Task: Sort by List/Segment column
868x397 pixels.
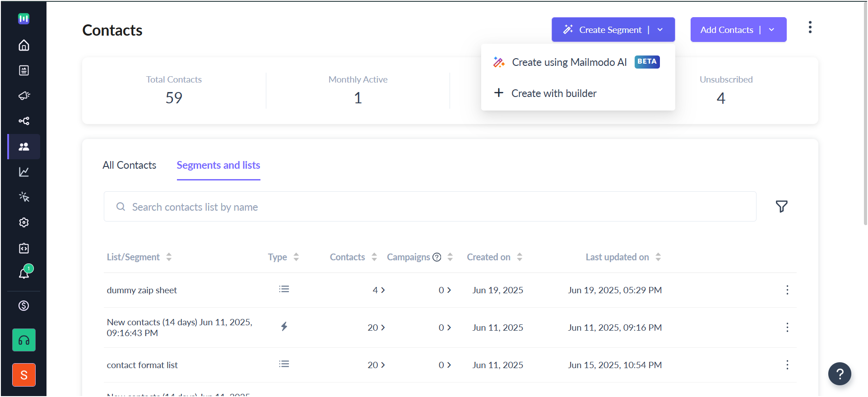Action: point(169,257)
